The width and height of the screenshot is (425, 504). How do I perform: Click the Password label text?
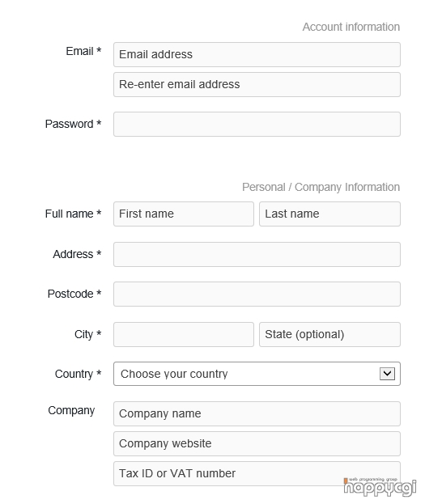74,124
